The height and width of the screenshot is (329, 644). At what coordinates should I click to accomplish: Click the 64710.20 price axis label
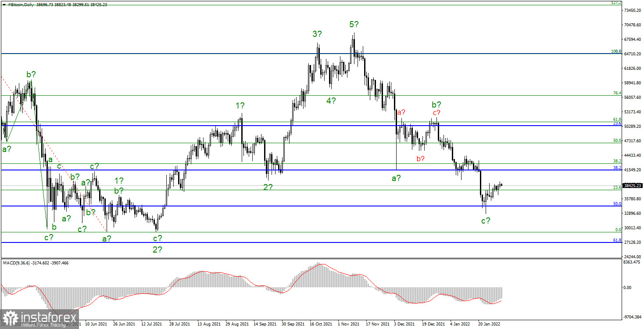click(x=633, y=54)
